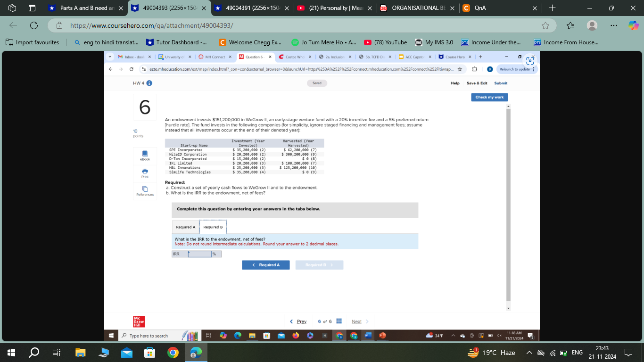Refresh the Course Hero attachment page
The height and width of the screenshot is (362, 644).
coord(34,25)
